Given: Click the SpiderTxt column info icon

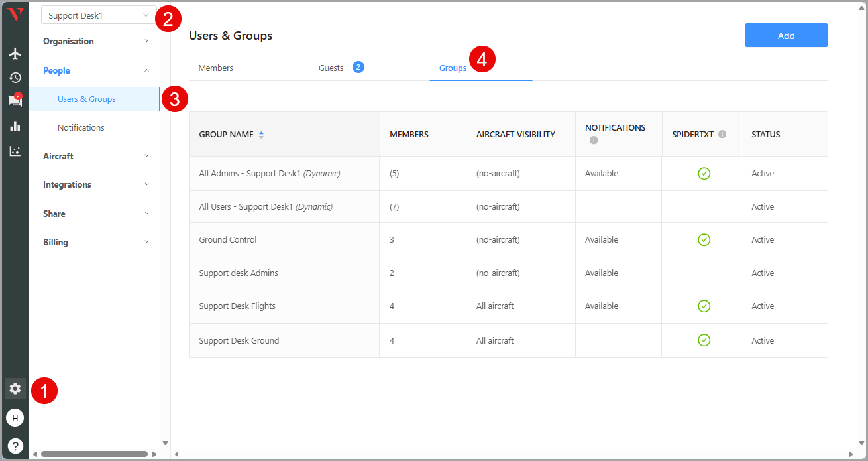Looking at the screenshot, I should pyautogui.click(x=722, y=134).
